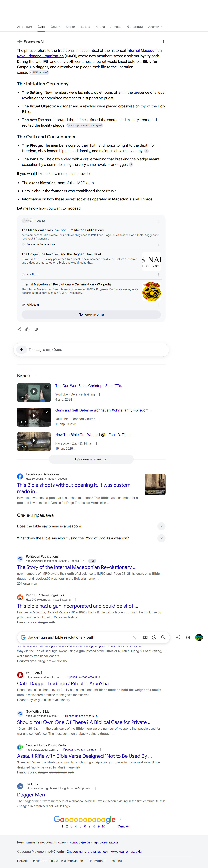Screen dimensions: 208x868
Task: Open the Google account avatar menu
Action: coord(199,637)
